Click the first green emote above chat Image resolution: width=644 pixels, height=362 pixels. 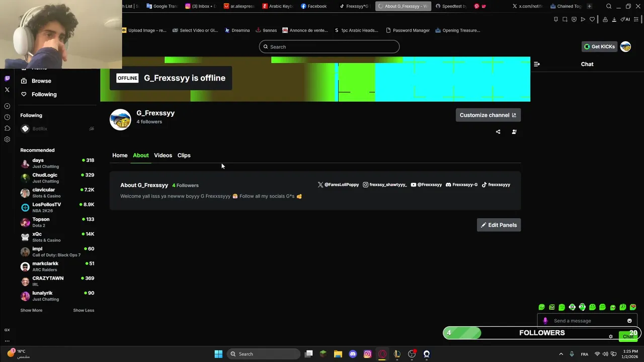[x=541, y=307]
